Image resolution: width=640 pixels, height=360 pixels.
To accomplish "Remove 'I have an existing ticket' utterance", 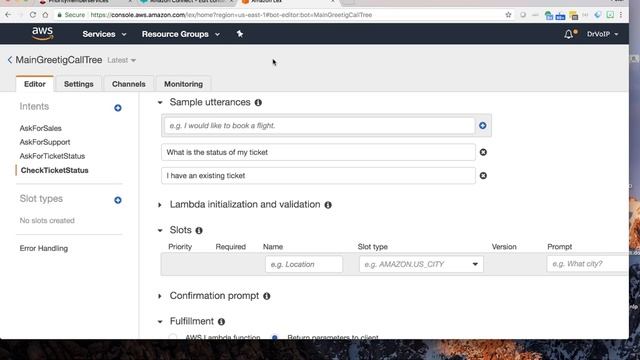I will (483, 176).
